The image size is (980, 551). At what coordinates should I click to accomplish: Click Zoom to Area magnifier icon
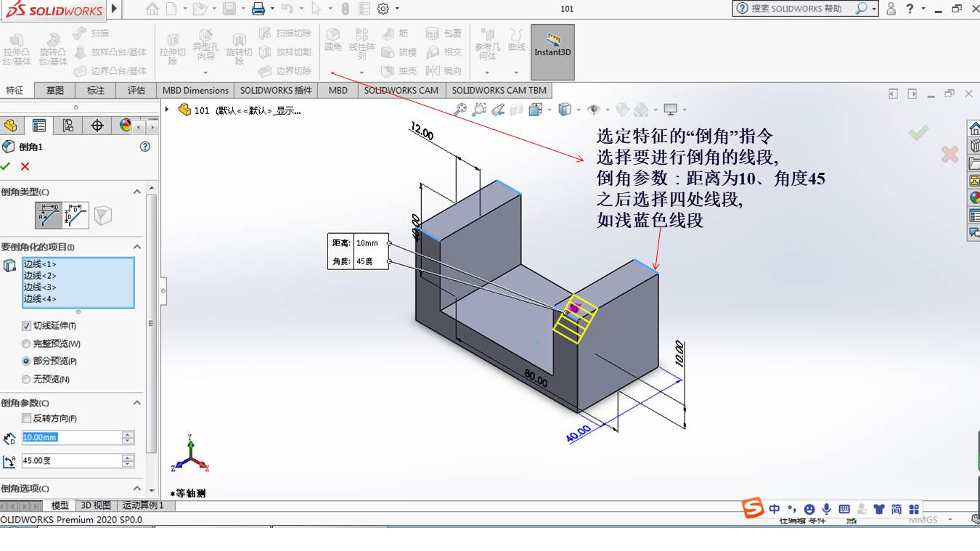[x=479, y=110]
